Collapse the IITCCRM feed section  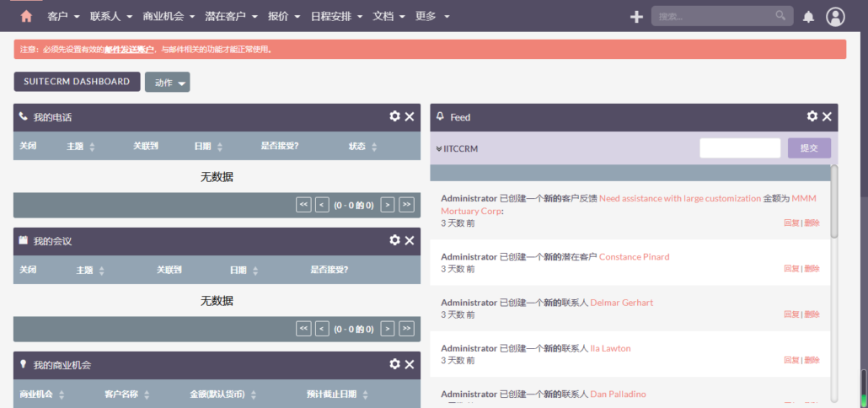pos(457,148)
